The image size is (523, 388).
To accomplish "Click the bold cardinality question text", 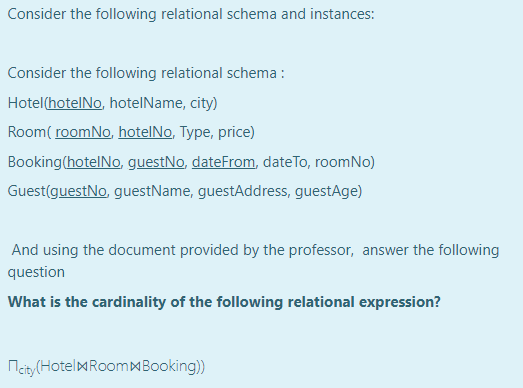I will click(224, 302).
